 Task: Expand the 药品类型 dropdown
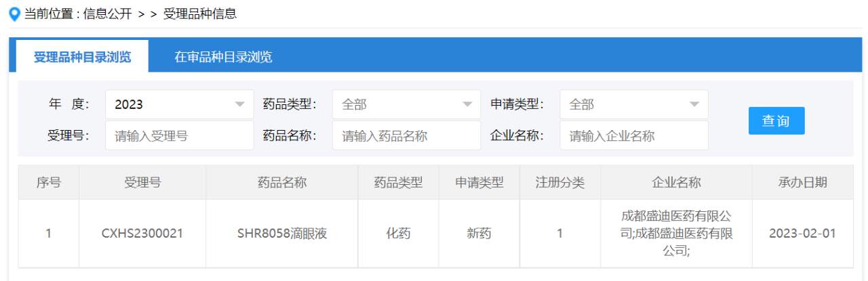click(406, 104)
